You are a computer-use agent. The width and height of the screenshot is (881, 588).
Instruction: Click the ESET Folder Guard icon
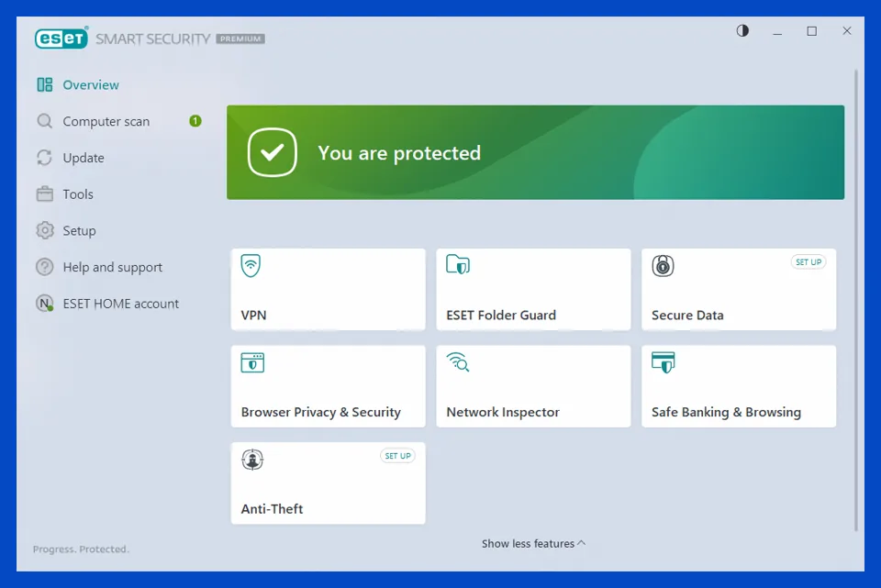[457, 266]
